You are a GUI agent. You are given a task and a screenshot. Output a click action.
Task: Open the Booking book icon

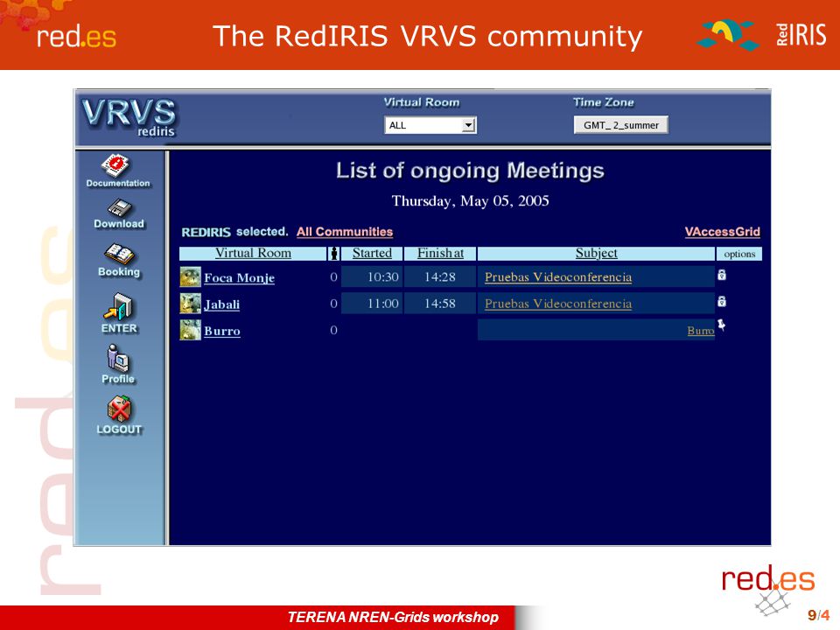119,254
